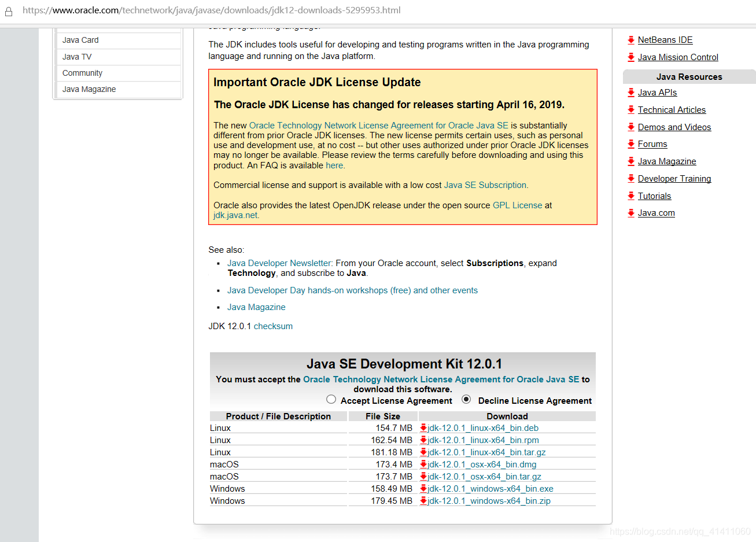756x542 pixels.
Task: Click the FAQ 'here' link
Action: [x=335, y=165]
